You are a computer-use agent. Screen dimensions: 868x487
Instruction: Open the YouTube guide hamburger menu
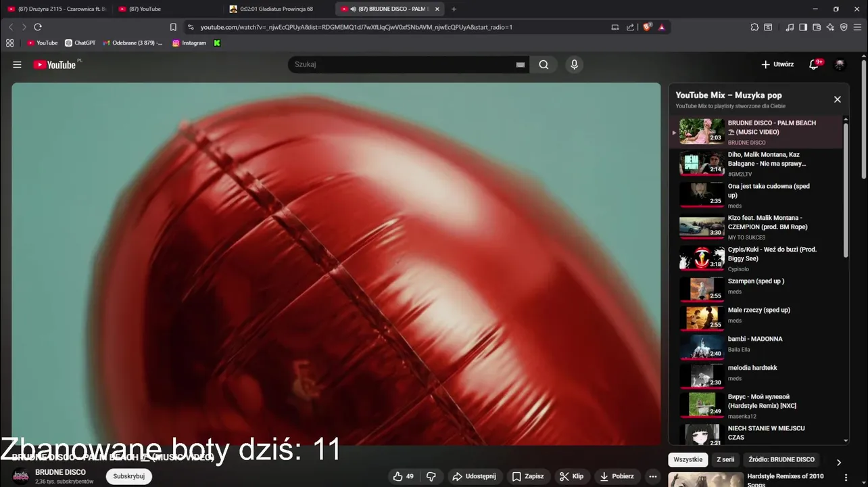tap(17, 64)
